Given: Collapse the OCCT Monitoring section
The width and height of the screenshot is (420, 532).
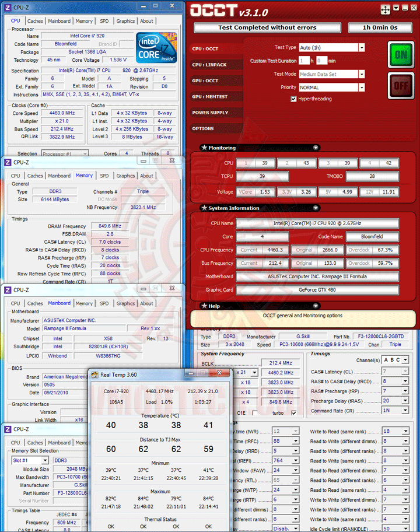Looking at the screenshot, I should [x=316, y=148].
